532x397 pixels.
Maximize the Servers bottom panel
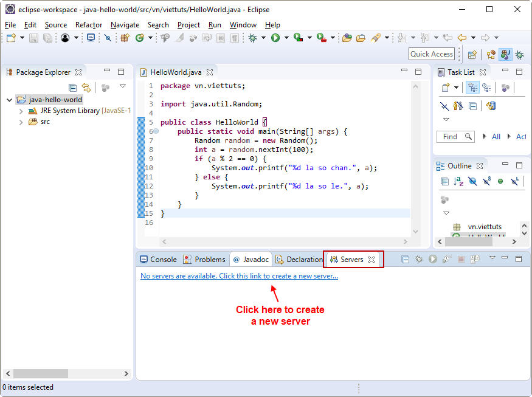(x=519, y=259)
